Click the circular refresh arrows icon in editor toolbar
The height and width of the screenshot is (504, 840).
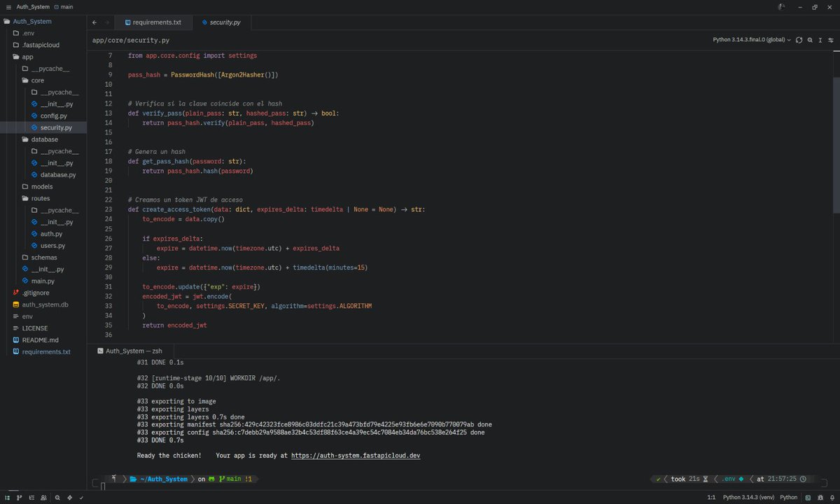point(799,40)
